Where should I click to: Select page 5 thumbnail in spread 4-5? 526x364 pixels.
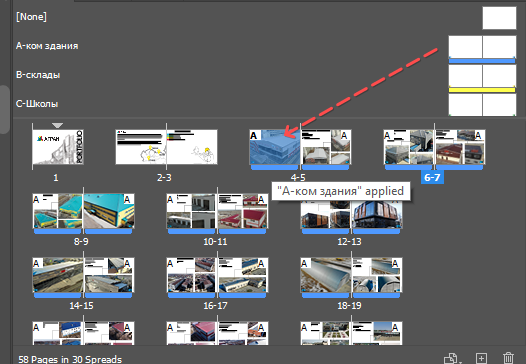pyautogui.click(x=326, y=147)
